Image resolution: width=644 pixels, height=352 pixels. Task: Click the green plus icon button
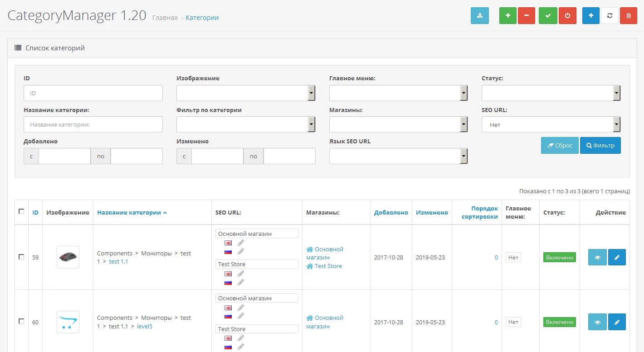click(508, 15)
